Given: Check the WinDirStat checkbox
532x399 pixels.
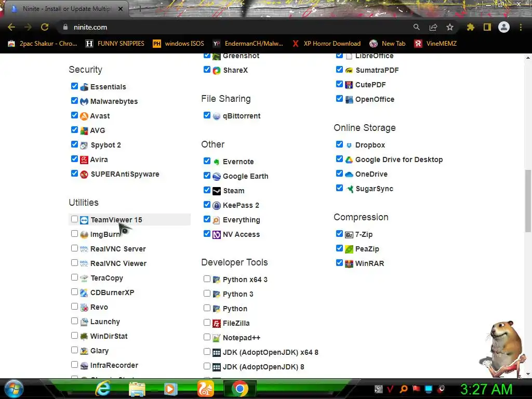Looking at the screenshot, I should coord(75,335).
